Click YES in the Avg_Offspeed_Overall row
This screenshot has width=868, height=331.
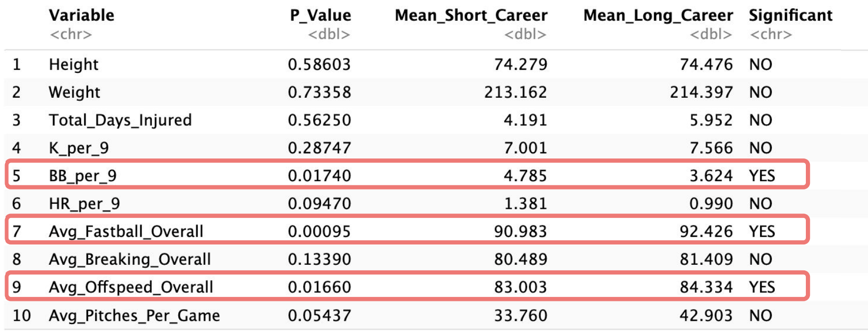click(762, 287)
